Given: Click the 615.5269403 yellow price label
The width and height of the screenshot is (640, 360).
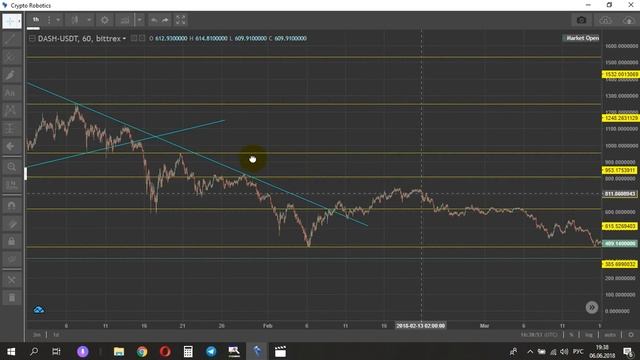Looking at the screenshot, I should point(620,226).
